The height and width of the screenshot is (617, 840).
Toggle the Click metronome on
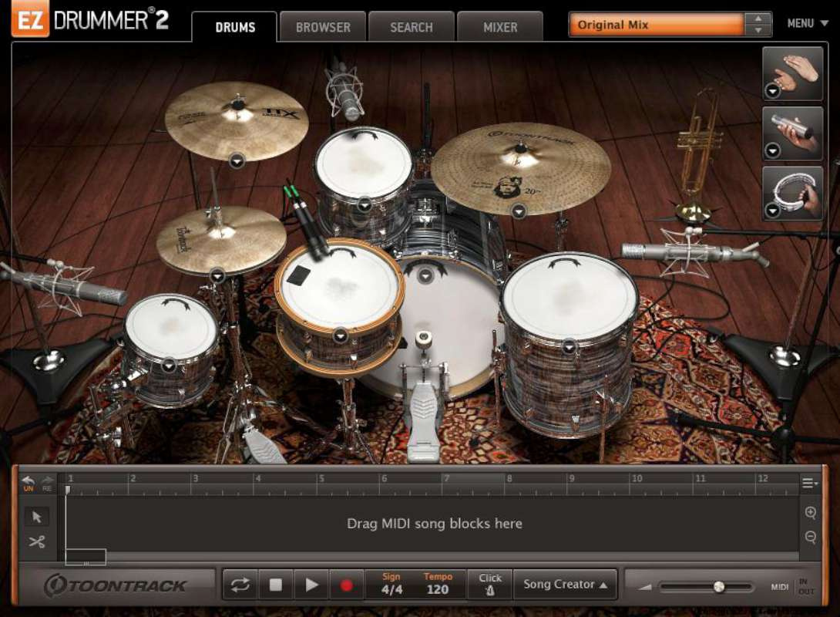(490, 584)
